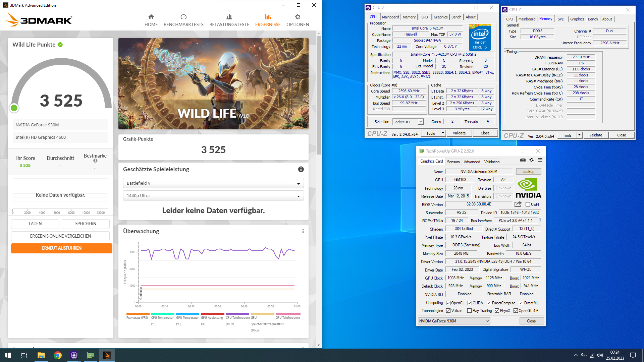
Task: Open the Advanced tab in GPU-Z
Action: [x=472, y=162]
